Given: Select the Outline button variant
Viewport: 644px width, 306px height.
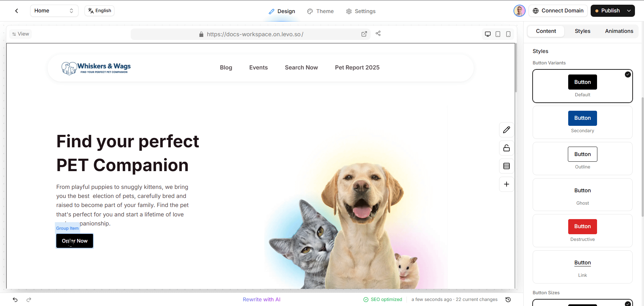Looking at the screenshot, I should tap(582, 158).
